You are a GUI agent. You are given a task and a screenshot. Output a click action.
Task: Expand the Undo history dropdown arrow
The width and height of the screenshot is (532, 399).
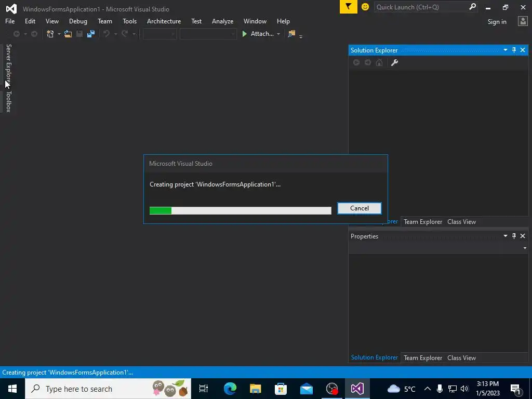[x=115, y=34]
